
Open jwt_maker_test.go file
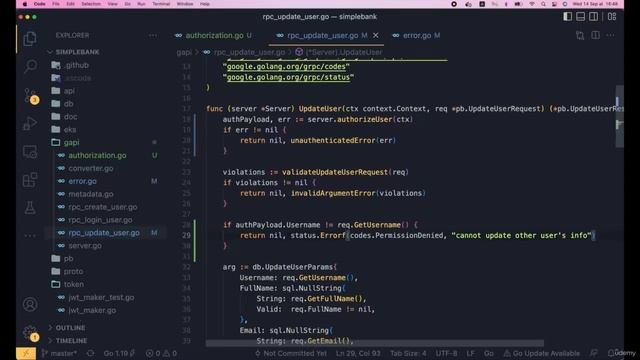pyautogui.click(x=101, y=297)
